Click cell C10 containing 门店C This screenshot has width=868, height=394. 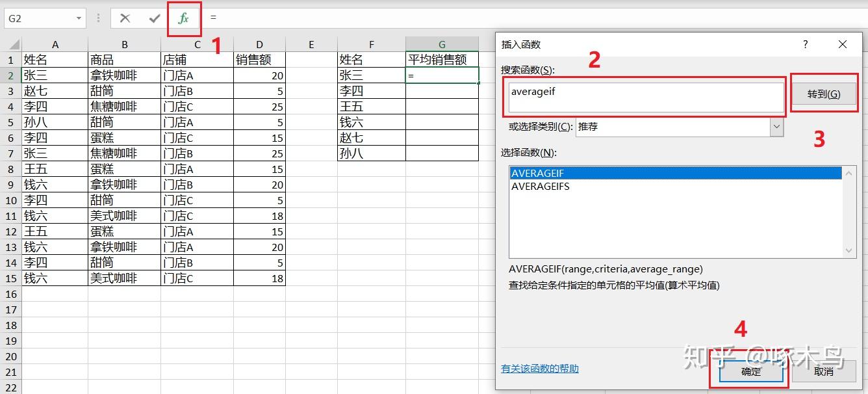click(x=198, y=200)
